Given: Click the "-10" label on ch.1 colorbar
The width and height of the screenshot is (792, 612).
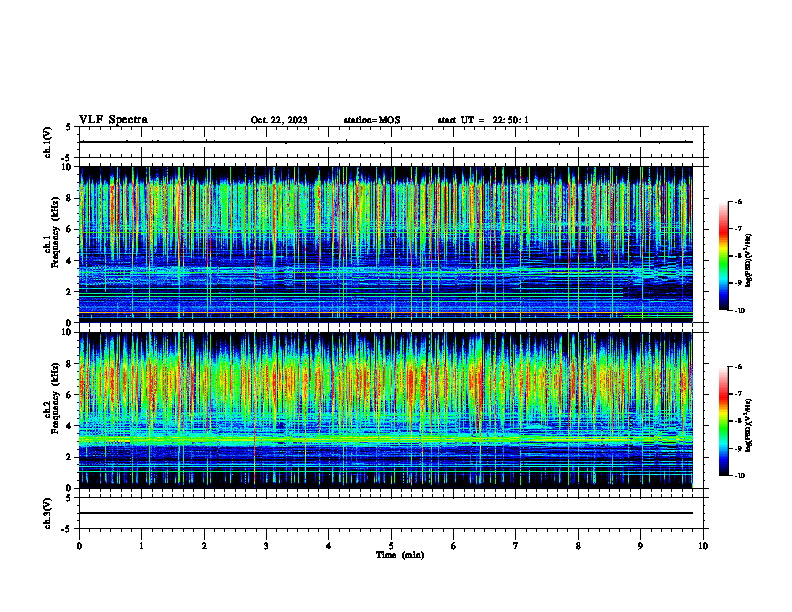Looking at the screenshot, I should tap(739, 311).
